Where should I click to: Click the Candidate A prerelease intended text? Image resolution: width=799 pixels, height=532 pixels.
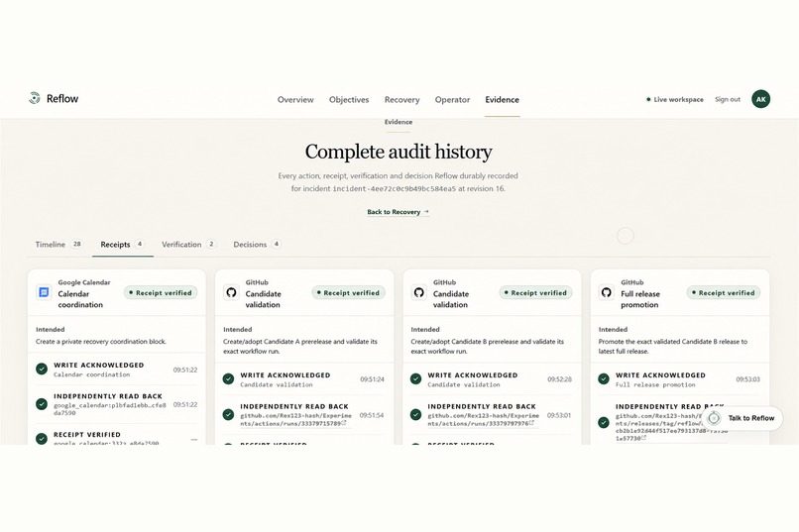click(x=300, y=346)
